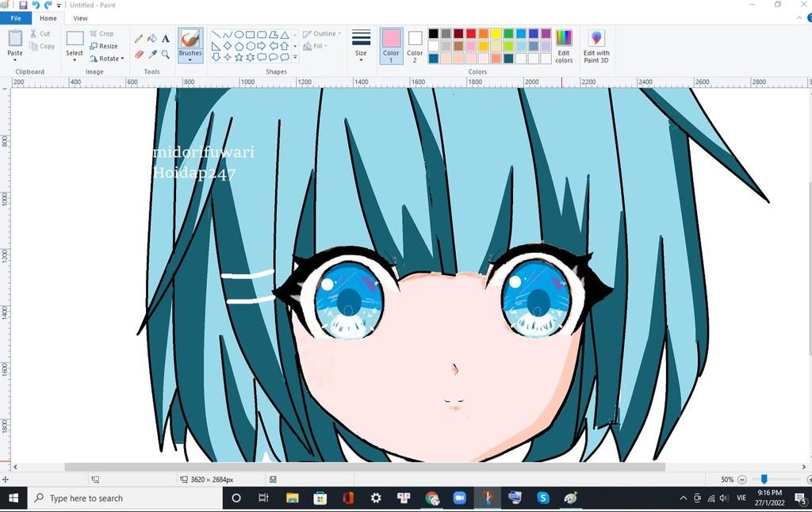Choose the Right arrow shape
Image resolution: width=812 pixels, height=512 pixels.
pos(262,46)
